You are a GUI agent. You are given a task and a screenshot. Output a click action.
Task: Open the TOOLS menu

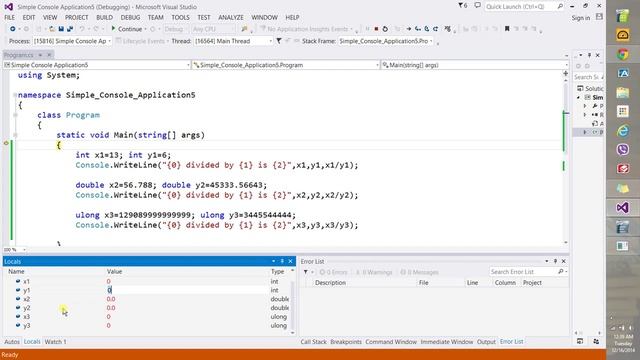pyautogui.click(x=180, y=18)
